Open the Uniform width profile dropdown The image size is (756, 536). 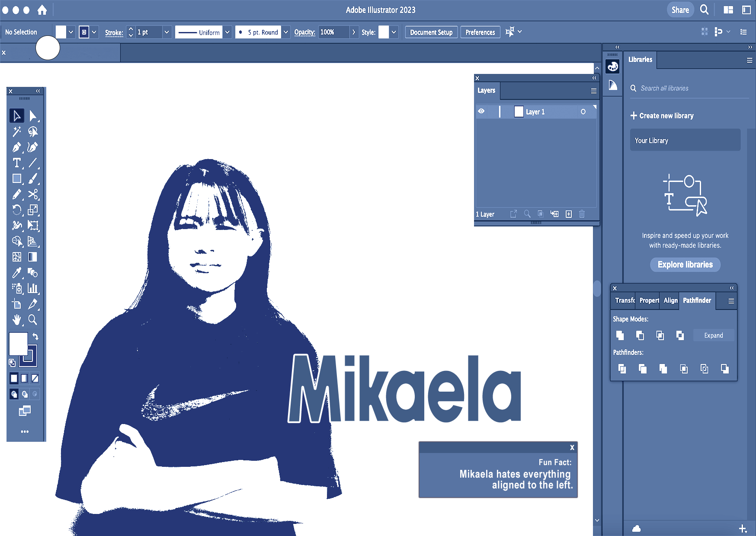click(x=227, y=32)
